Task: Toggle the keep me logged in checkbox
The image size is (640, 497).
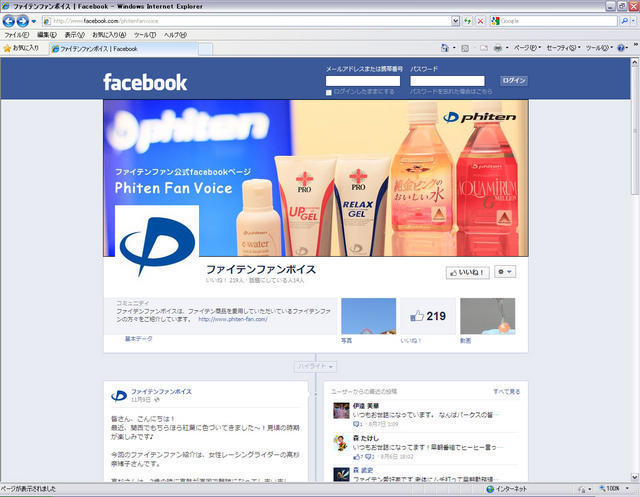Action: pos(329,92)
